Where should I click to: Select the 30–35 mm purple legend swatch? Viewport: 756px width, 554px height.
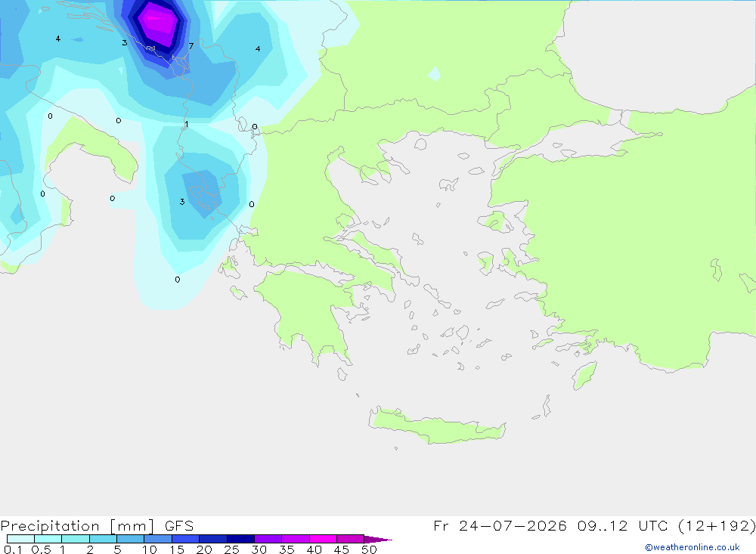click(x=268, y=539)
